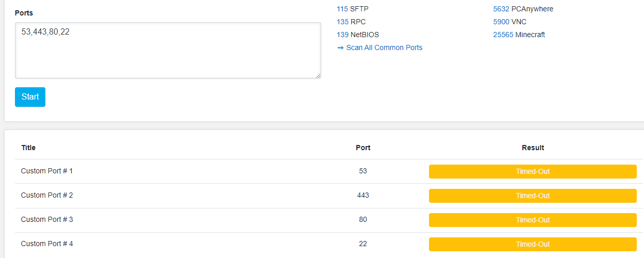Viewport: 644px width, 258px height.
Task: Click the Timed-Out badge for port 22
Action: click(533, 244)
